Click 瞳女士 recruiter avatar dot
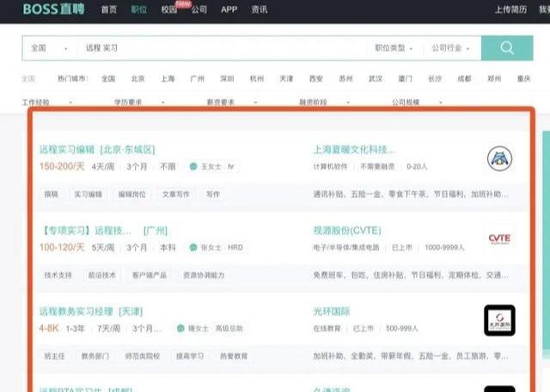 (x=181, y=328)
